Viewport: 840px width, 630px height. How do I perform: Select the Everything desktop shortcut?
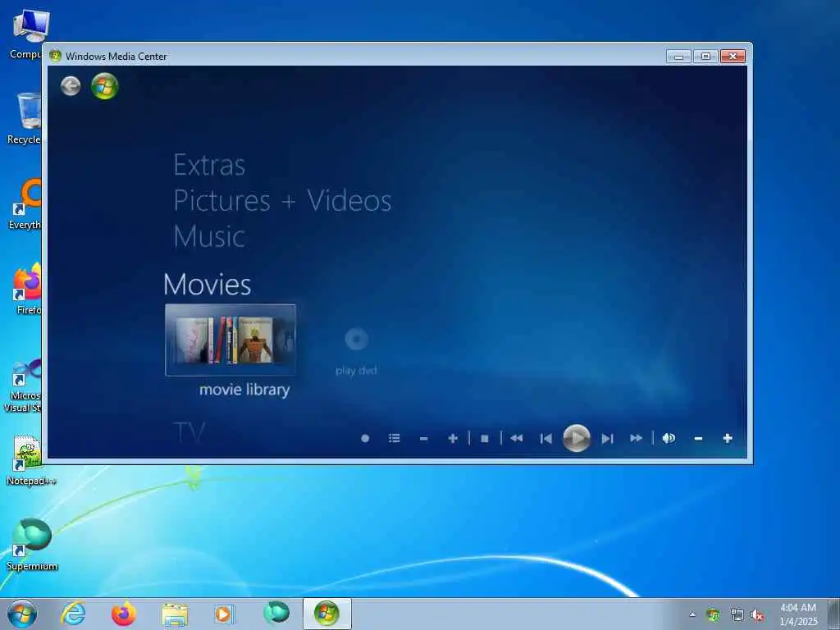tap(25, 204)
